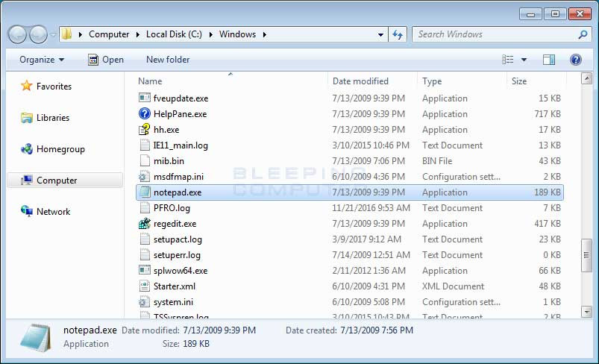Click the Search Windows input box
Image resolution: width=599 pixels, height=364 pixels.
[x=495, y=34]
